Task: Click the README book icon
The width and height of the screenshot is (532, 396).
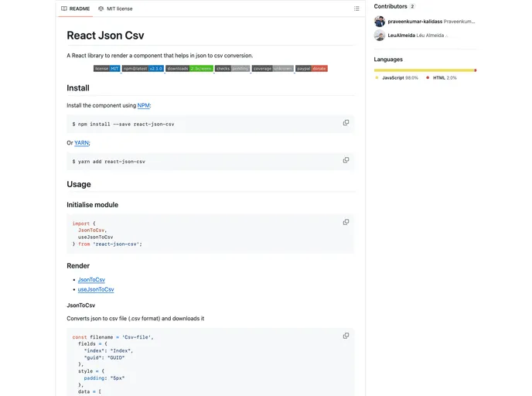Action: pos(63,9)
